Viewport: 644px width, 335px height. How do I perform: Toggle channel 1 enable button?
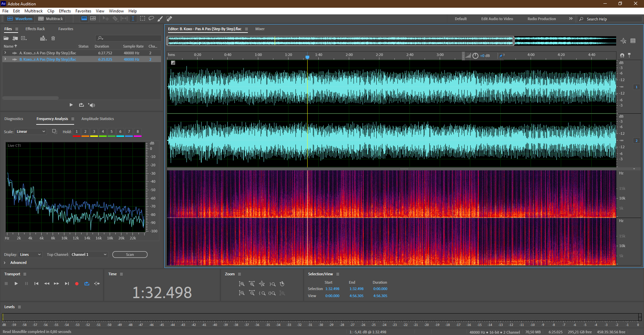click(x=636, y=87)
